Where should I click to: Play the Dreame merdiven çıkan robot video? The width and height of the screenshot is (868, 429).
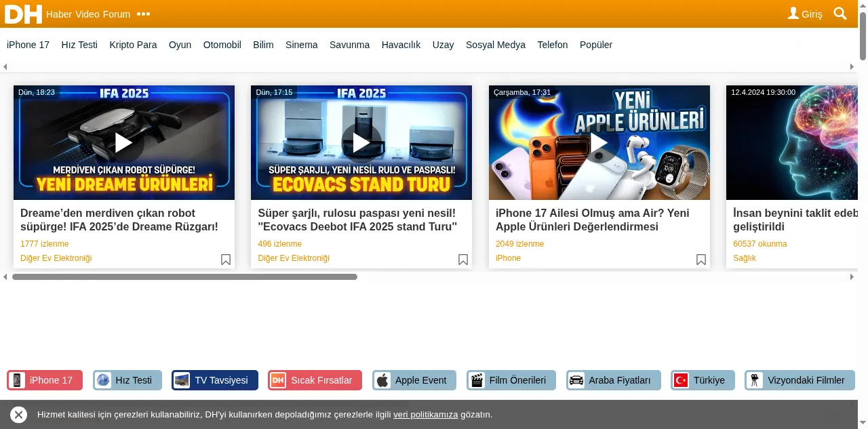[x=123, y=142]
